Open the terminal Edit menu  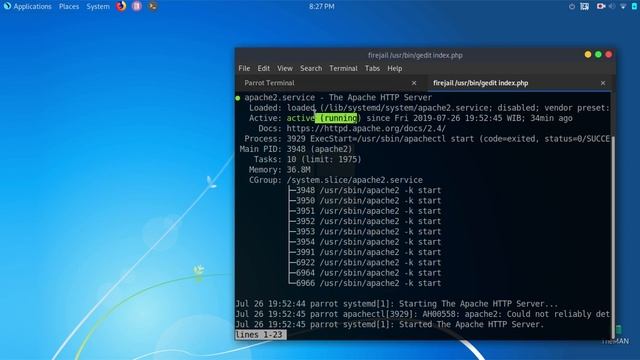pyautogui.click(x=263, y=68)
